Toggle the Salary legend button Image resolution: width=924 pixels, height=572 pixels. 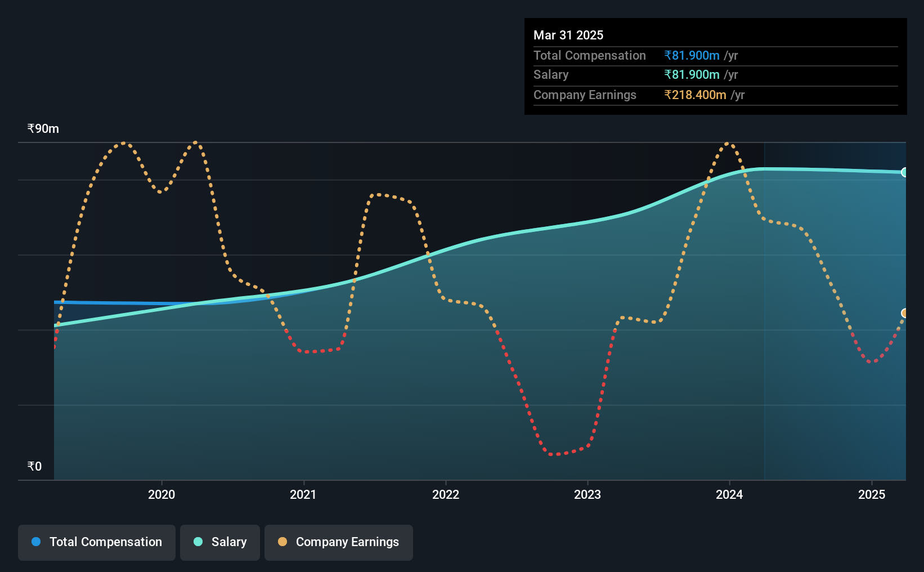(219, 542)
